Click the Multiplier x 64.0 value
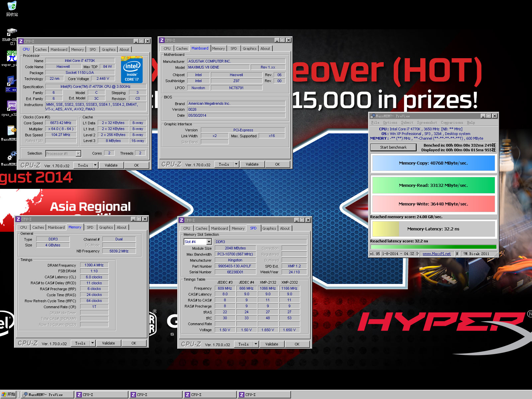 pyautogui.click(x=61, y=129)
